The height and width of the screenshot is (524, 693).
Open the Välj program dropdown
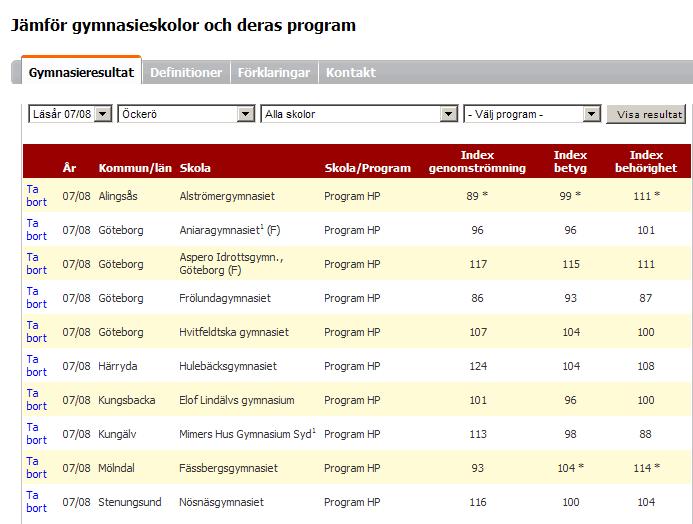tap(532, 114)
